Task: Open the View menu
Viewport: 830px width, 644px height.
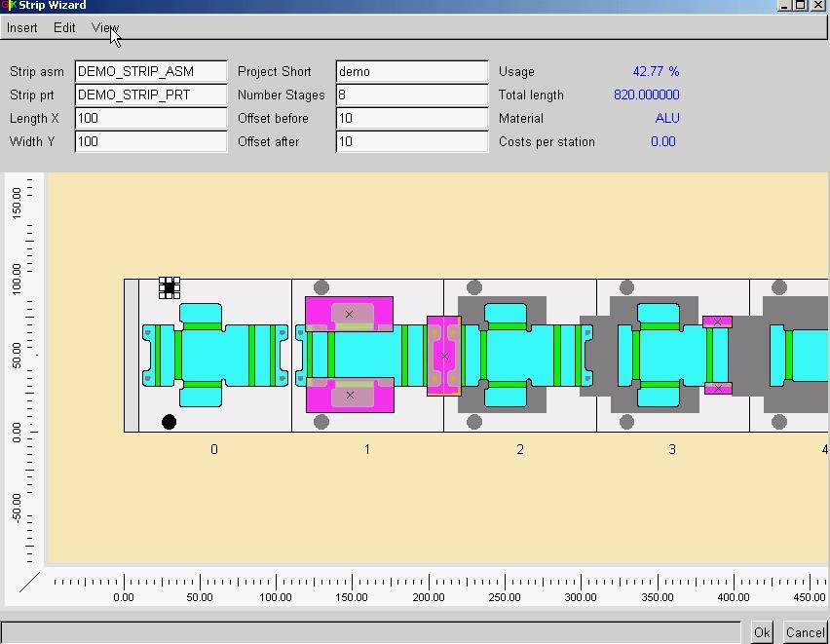Action: tap(105, 27)
